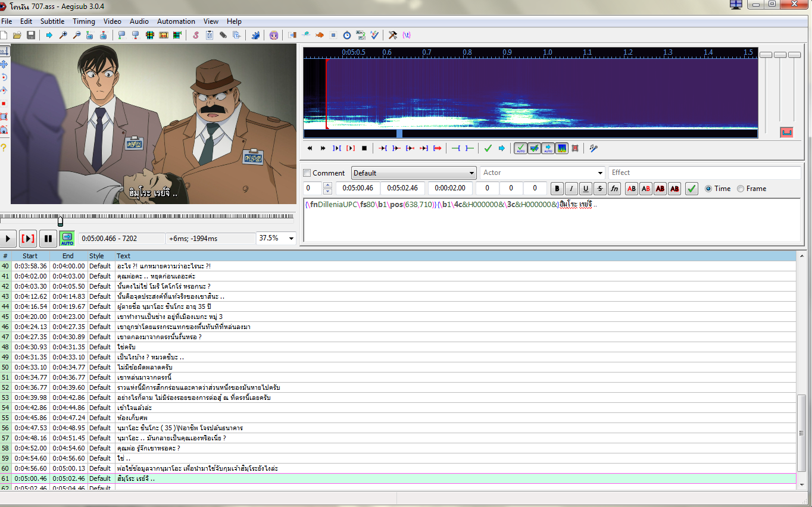This screenshot has height=507, width=812.
Task: Open the Fonts Collector icon
Action: 237,36
